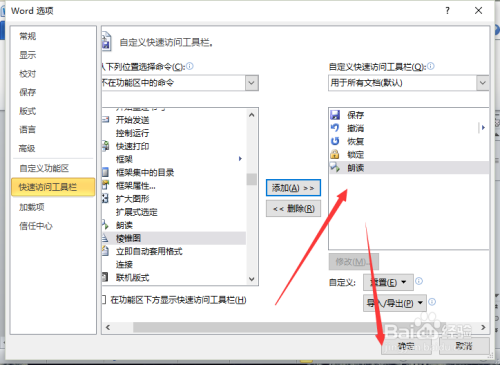Image resolution: width=500 pixels, height=365 pixels.
Task: Select 控制运行 in command list
Action: (132, 133)
